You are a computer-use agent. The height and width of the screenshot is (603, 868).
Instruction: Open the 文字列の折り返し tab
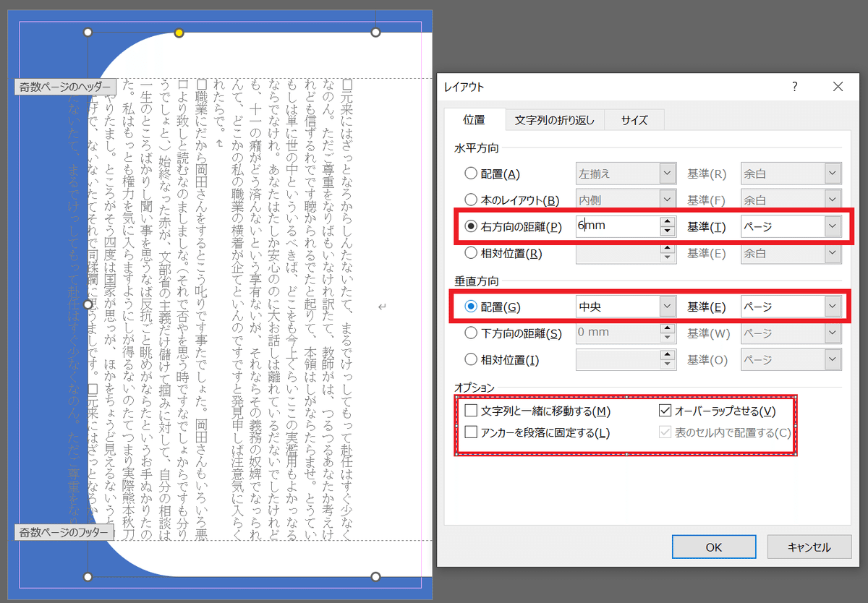(554, 121)
